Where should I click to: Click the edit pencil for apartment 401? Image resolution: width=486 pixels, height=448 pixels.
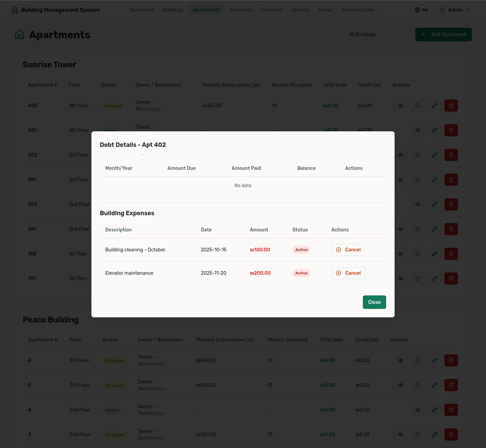[x=434, y=130]
